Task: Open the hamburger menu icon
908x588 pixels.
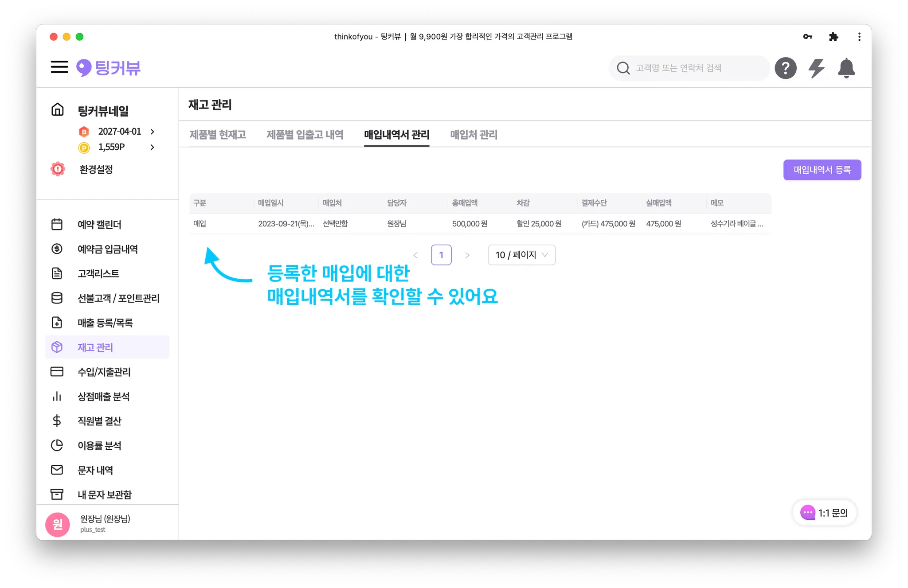Action: [59, 67]
